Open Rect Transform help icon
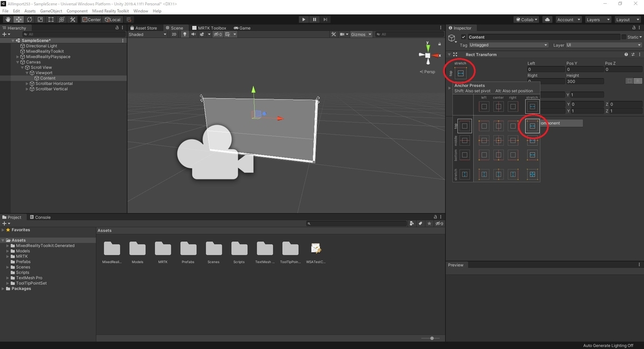The width and height of the screenshot is (644, 349). [x=626, y=54]
